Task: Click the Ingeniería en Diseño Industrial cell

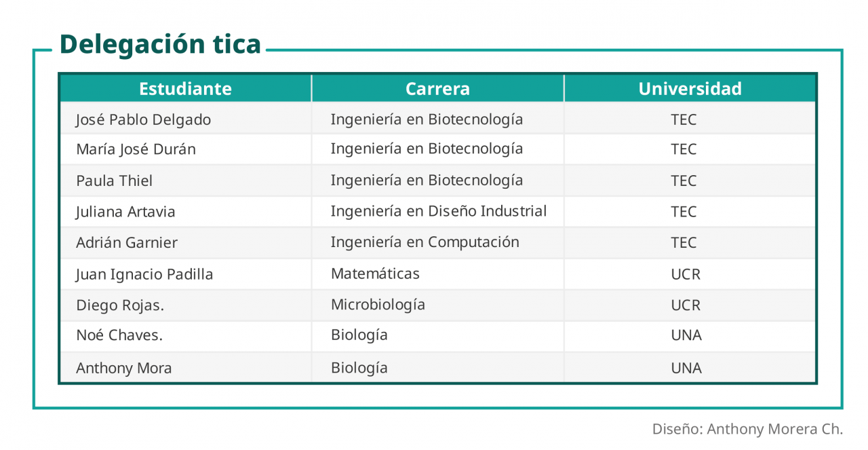Action: pos(438,211)
